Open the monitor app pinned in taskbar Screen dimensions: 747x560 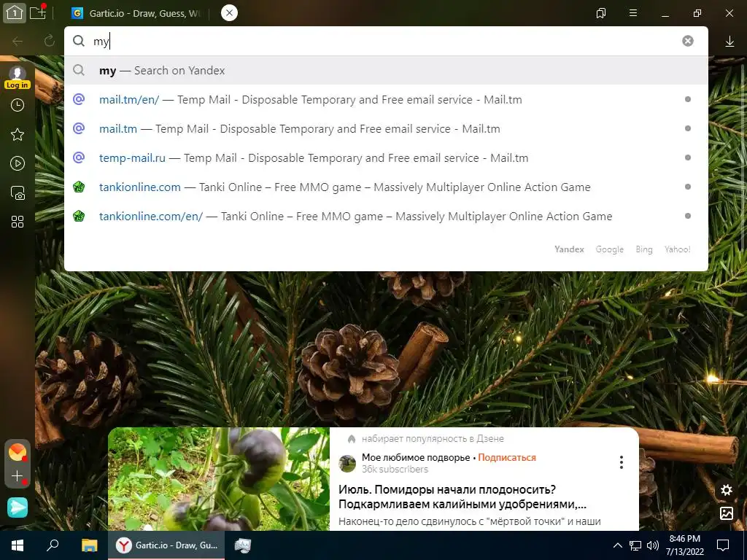(243, 545)
